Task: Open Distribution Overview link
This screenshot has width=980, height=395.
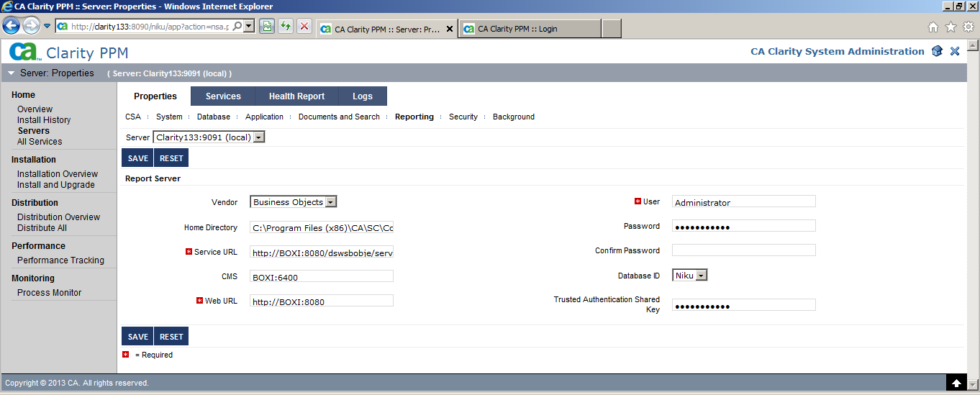Action: pyautogui.click(x=59, y=217)
